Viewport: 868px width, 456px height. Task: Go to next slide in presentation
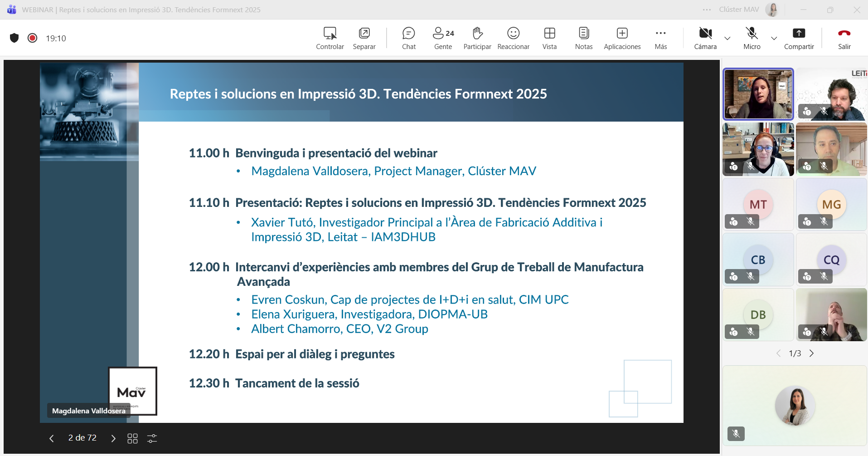tap(113, 438)
